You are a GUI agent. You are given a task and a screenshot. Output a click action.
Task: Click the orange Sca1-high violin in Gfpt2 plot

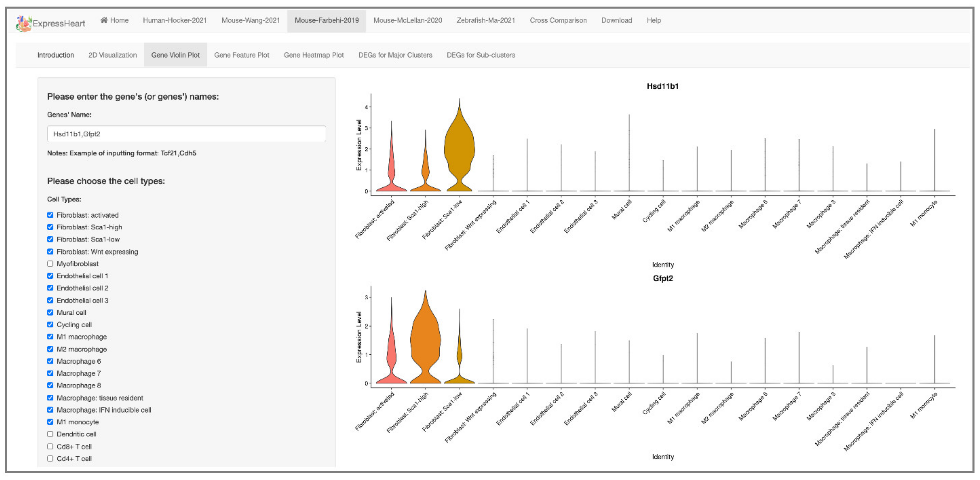click(x=425, y=339)
